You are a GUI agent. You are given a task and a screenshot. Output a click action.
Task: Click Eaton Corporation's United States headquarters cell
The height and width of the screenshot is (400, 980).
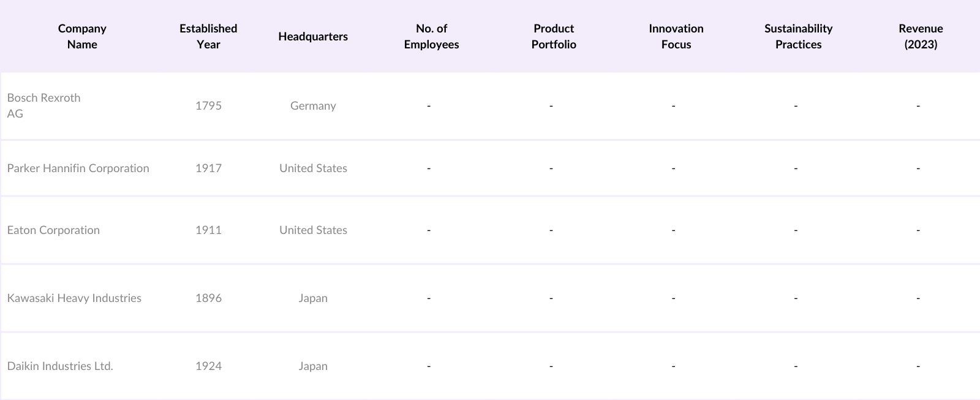[313, 230]
